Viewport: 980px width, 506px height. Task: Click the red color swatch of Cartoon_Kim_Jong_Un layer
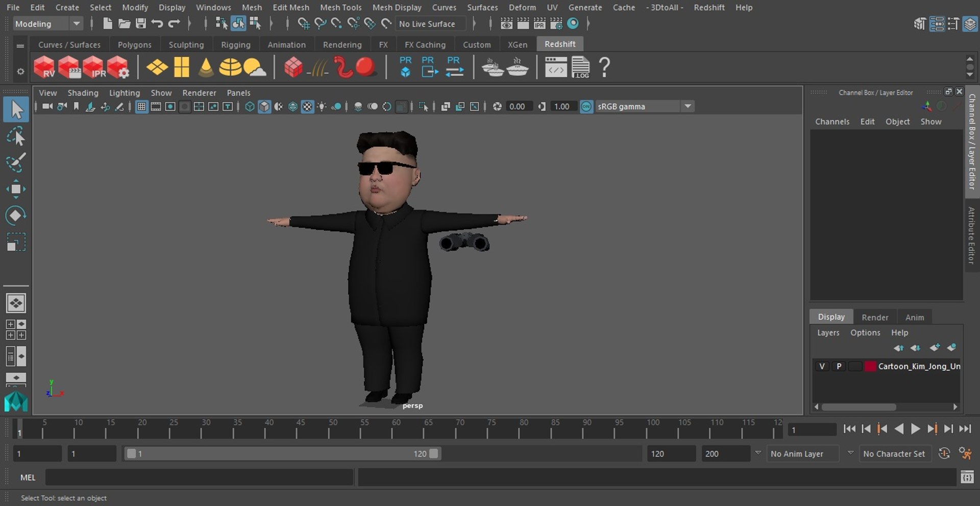(x=870, y=366)
